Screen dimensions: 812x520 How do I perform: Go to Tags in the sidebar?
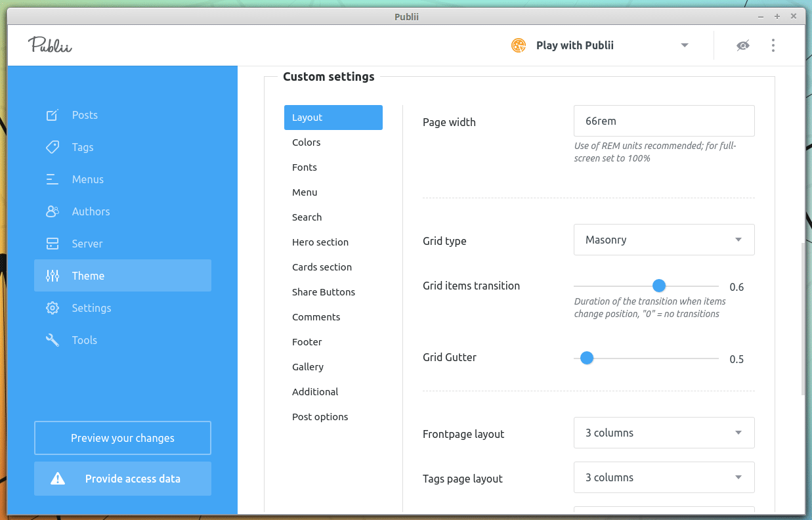point(123,147)
